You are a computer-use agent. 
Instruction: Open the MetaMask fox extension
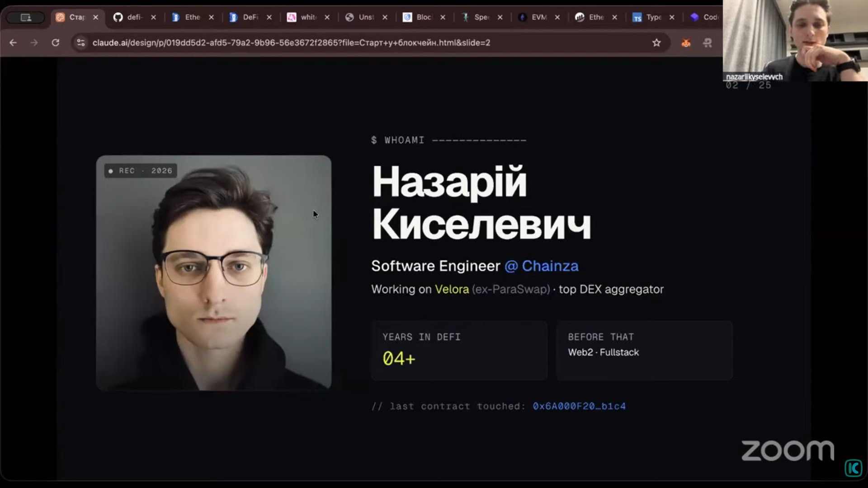[x=686, y=43]
